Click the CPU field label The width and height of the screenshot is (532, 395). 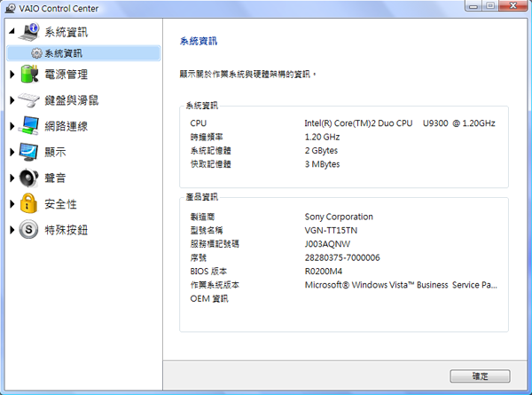198,123
